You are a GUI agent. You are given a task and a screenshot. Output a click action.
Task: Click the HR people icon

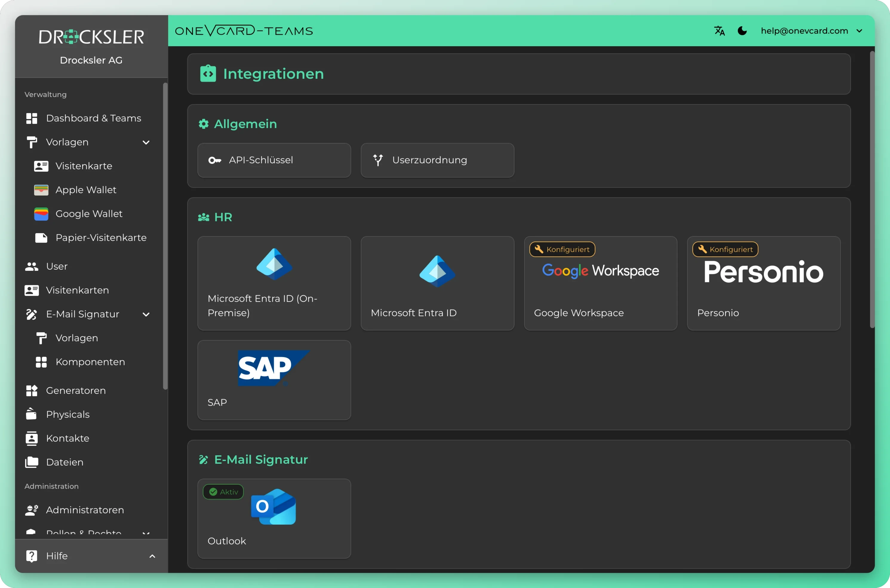click(204, 217)
